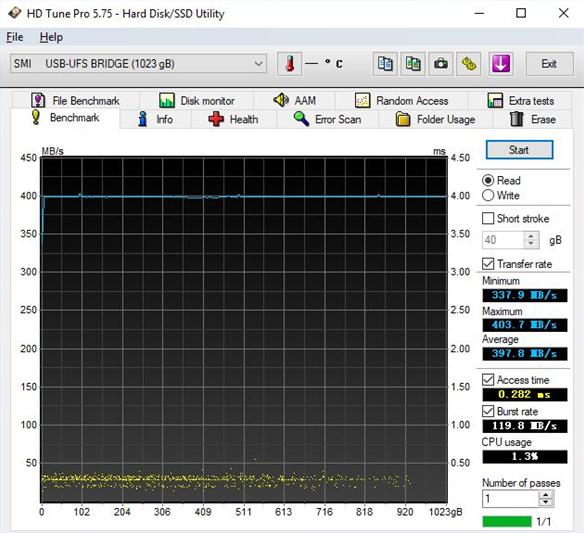Click the Exit button
This screenshot has height=533, width=584.
[x=549, y=64]
